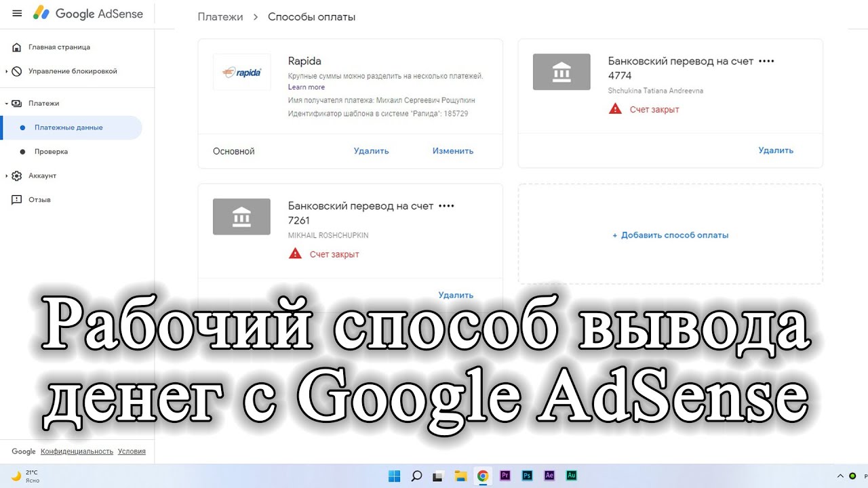Screen dimensions: 868x488
Task: Open the Windows Start menu
Action: (394, 476)
